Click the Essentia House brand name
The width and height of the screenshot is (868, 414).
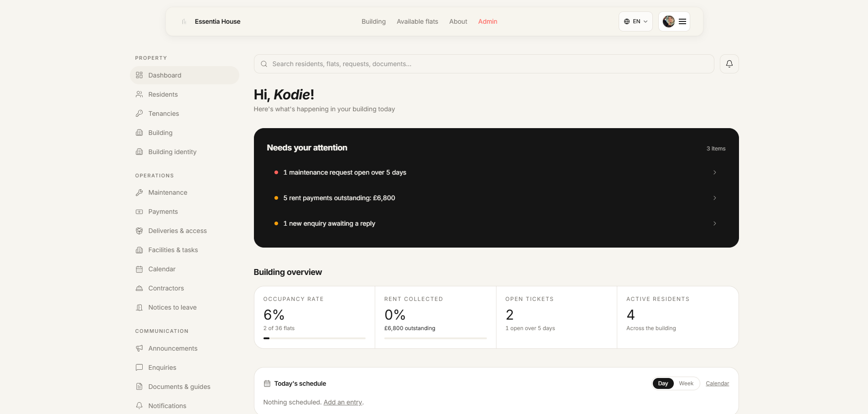[217, 21]
